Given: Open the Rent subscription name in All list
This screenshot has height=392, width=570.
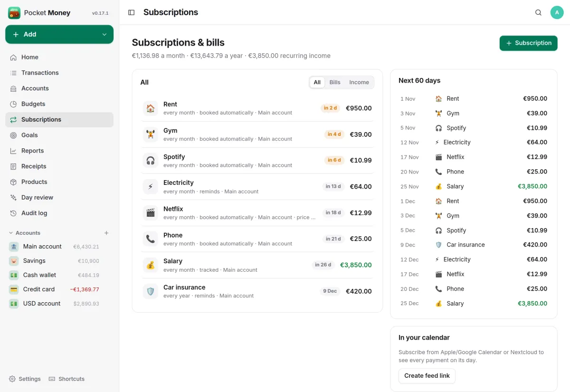Looking at the screenshot, I should (170, 104).
